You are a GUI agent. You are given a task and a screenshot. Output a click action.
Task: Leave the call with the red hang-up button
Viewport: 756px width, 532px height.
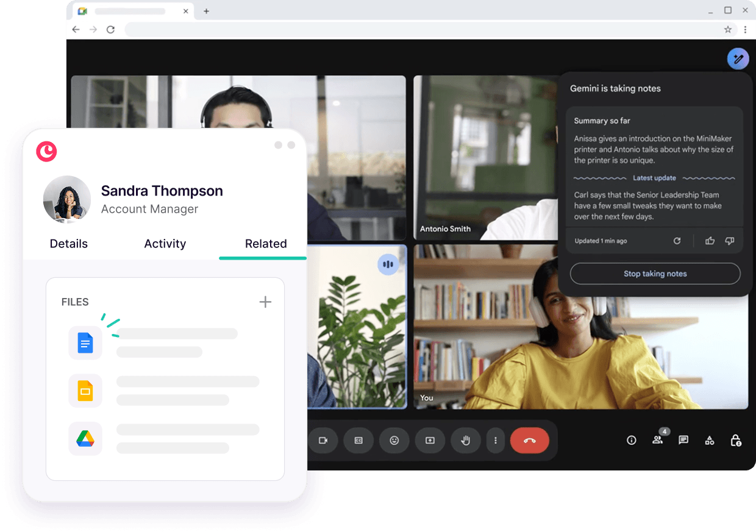[x=529, y=440]
